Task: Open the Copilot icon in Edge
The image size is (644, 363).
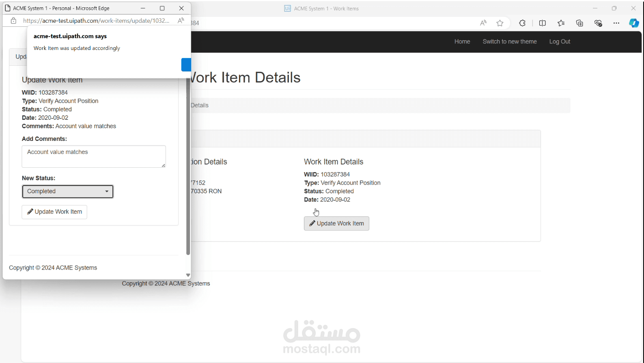Action: (x=634, y=23)
